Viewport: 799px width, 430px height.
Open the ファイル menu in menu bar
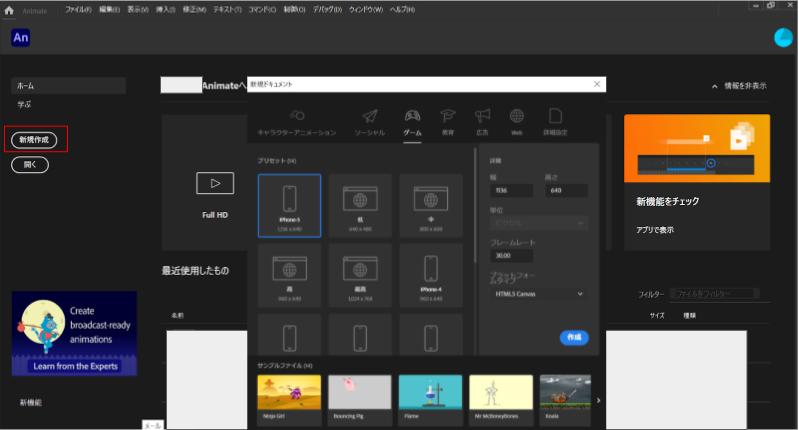[x=78, y=10]
